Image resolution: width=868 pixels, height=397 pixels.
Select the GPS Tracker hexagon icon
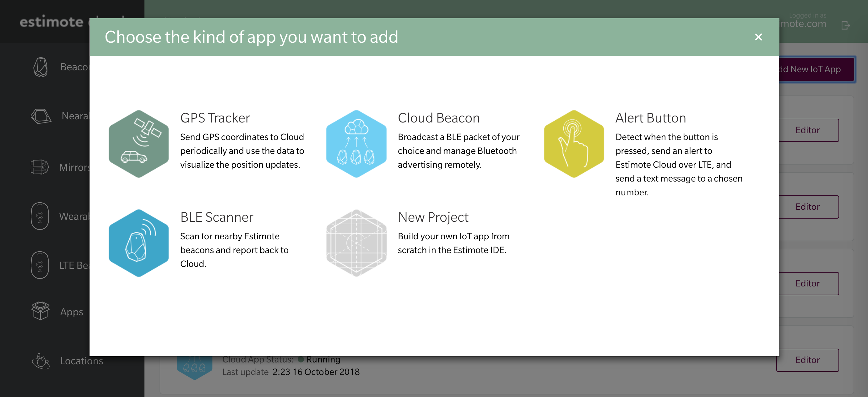pyautogui.click(x=138, y=144)
